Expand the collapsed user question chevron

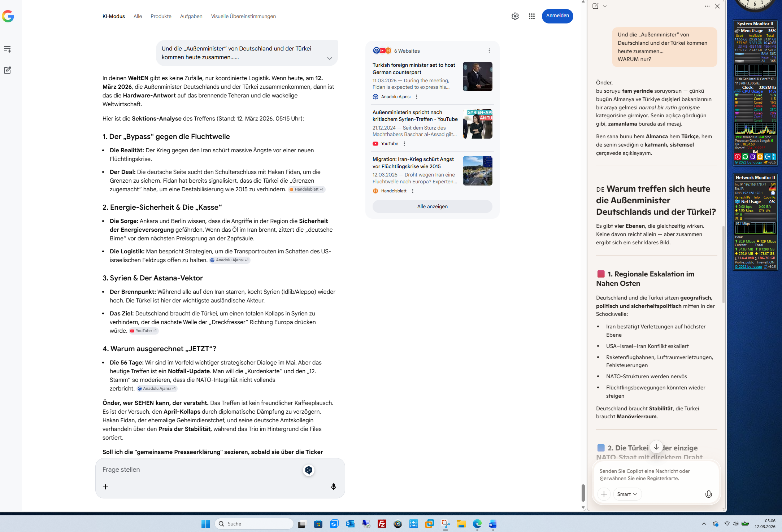(x=329, y=58)
